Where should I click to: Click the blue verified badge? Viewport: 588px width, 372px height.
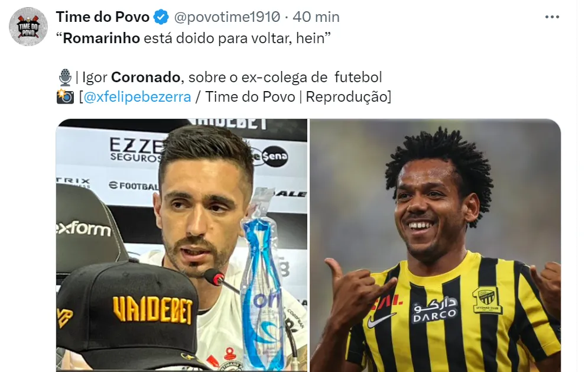click(x=161, y=17)
